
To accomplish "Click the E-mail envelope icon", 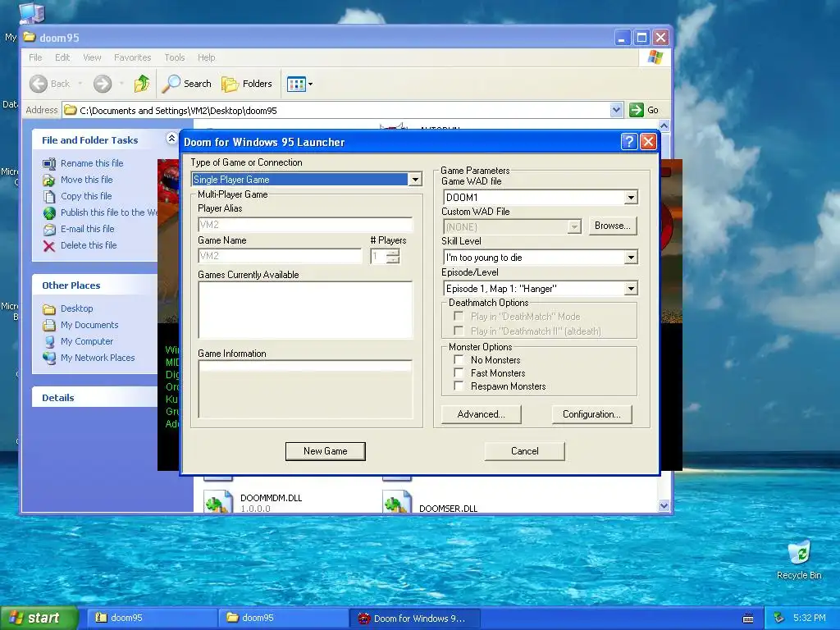I will click(x=49, y=230).
